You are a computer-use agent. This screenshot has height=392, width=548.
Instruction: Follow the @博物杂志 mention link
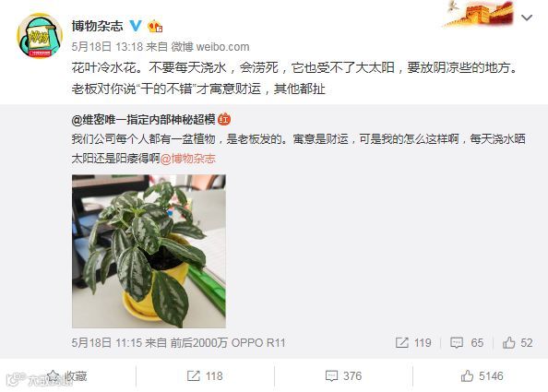[x=187, y=159]
